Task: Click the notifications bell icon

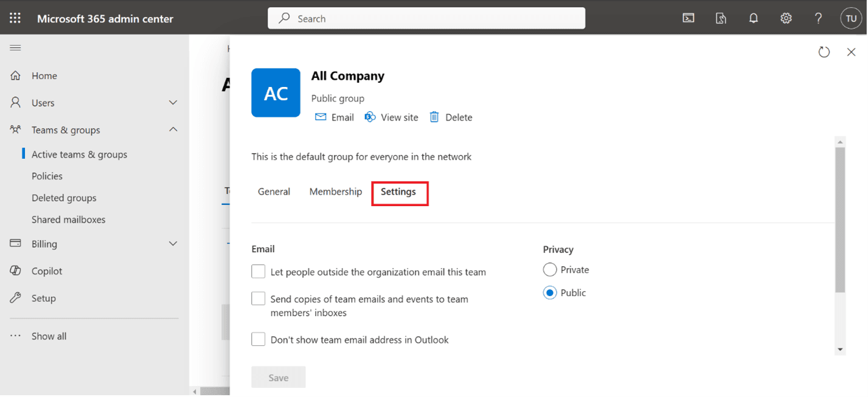Action: 753,18
